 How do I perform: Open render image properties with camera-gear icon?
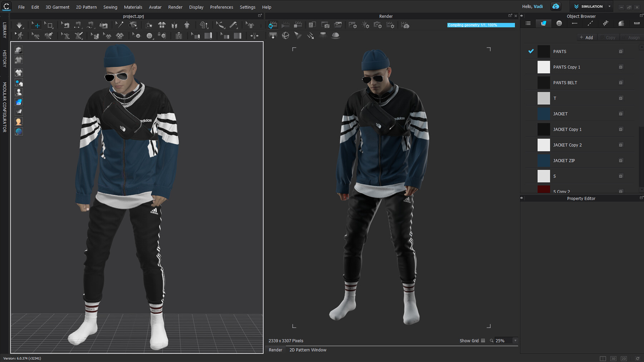coord(378,25)
